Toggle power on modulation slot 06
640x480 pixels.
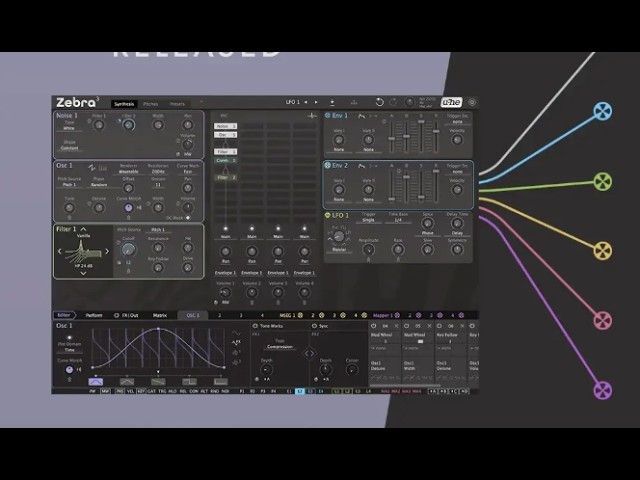pos(440,326)
